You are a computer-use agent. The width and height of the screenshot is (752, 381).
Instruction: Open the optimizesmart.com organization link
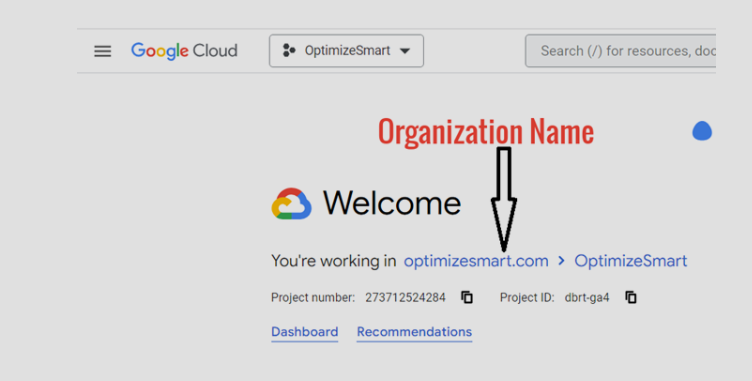[x=476, y=261]
